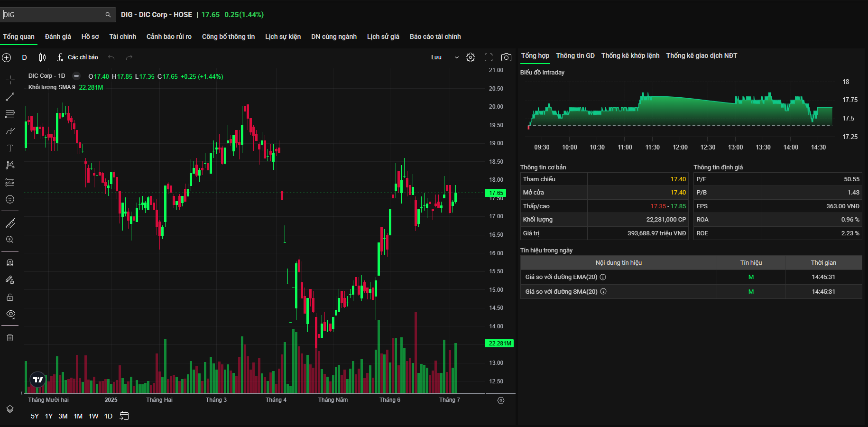Click the 22.281M volume axis label
This screenshot has height=427, width=868.
(499, 343)
